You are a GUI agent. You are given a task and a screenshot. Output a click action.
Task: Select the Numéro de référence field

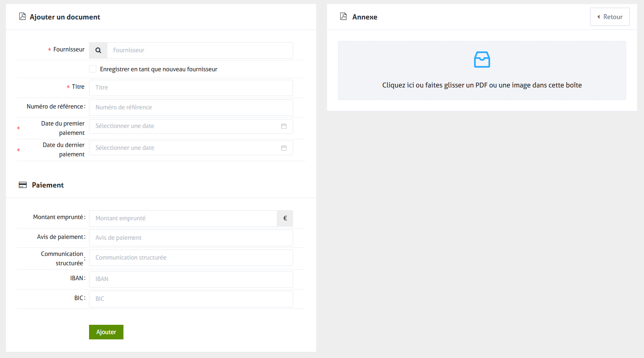191,107
